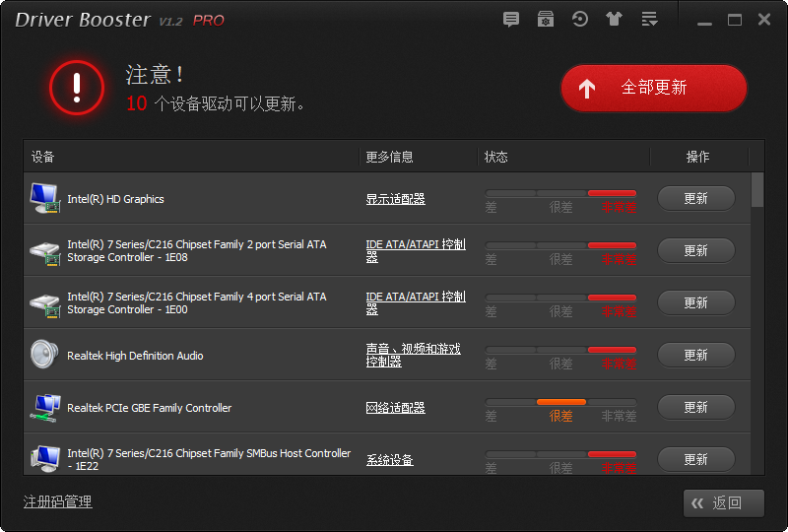Open the feedback chat bubble icon
Screen dimensions: 788x532
510,20
